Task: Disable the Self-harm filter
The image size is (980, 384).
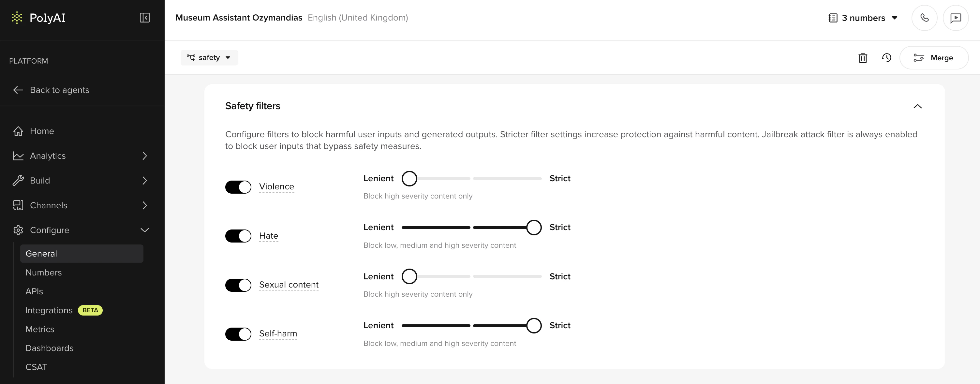Action: (x=238, y=334)
